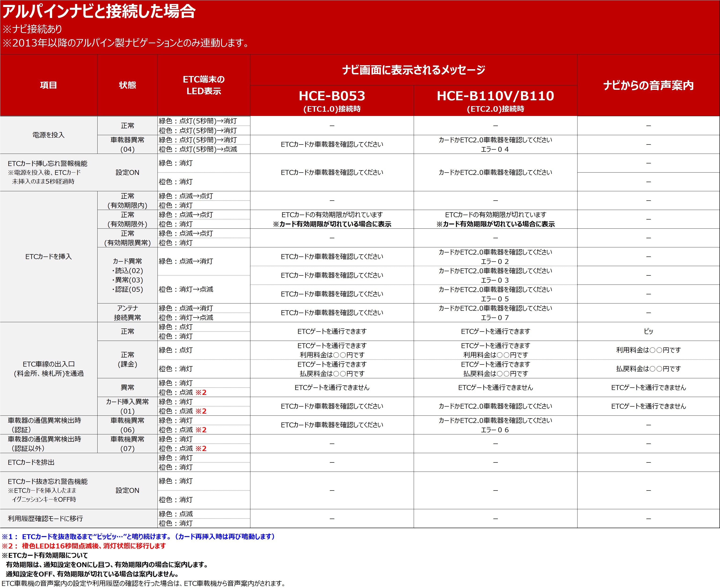Click 払戻料金は○○円です in voice column

point(648,369)
